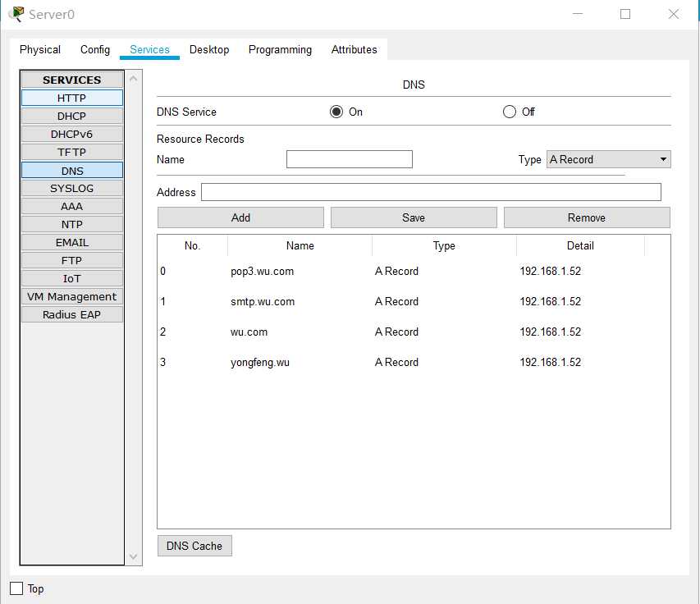
Task: Click 192.168.1.52 detail of yongfeng.wu
Action: coord(550,362)
